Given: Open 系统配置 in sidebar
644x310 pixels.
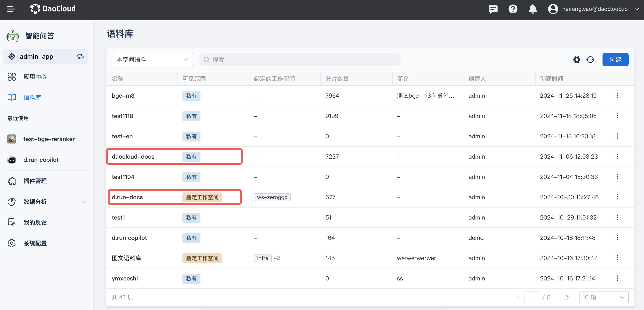Looking at the screenshot, I should [35, 243].
